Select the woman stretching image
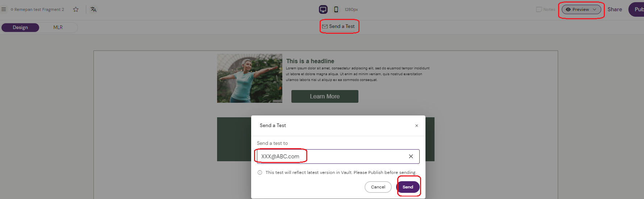The height and width of the screenshot is (199, 644). pyautogui.click(x=249, y=78)
